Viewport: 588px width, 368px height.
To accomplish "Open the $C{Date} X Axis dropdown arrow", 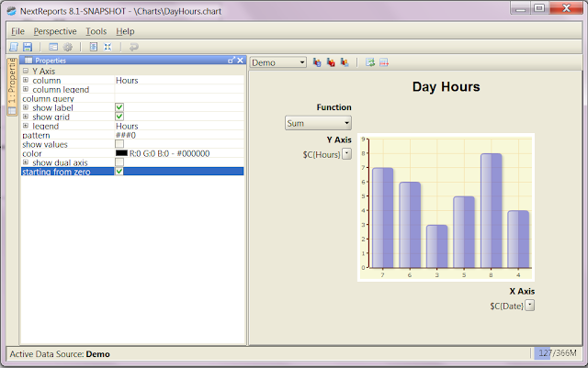I will coord(529,306).
